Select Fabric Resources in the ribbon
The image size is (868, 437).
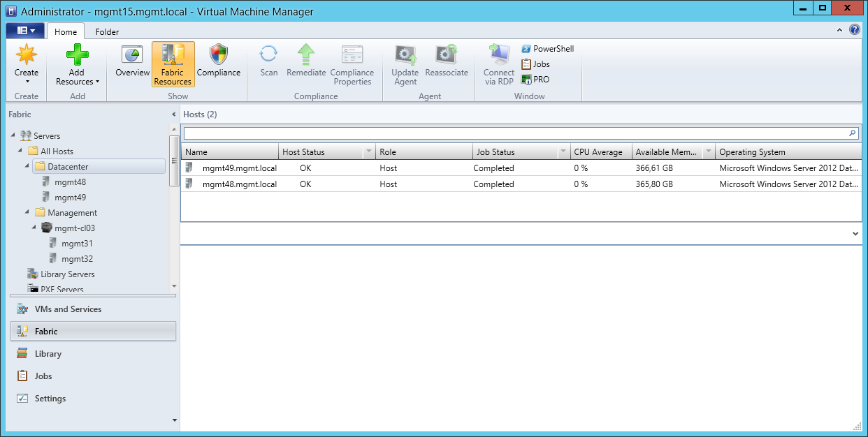pos(173,64)
